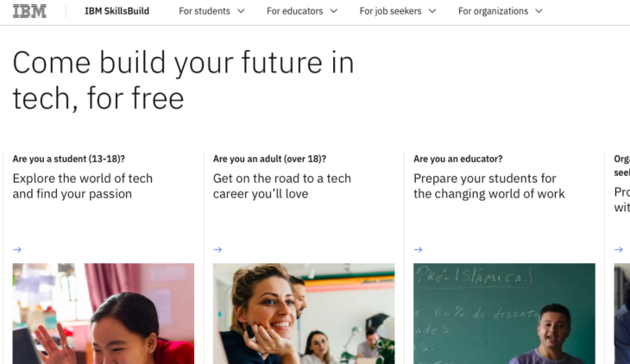The height and width of the screenshot is (364, 630).
Task: Click the 'Are you a student (13-18)?' heading
Action: pyautogui.click(x=69, y=159)
